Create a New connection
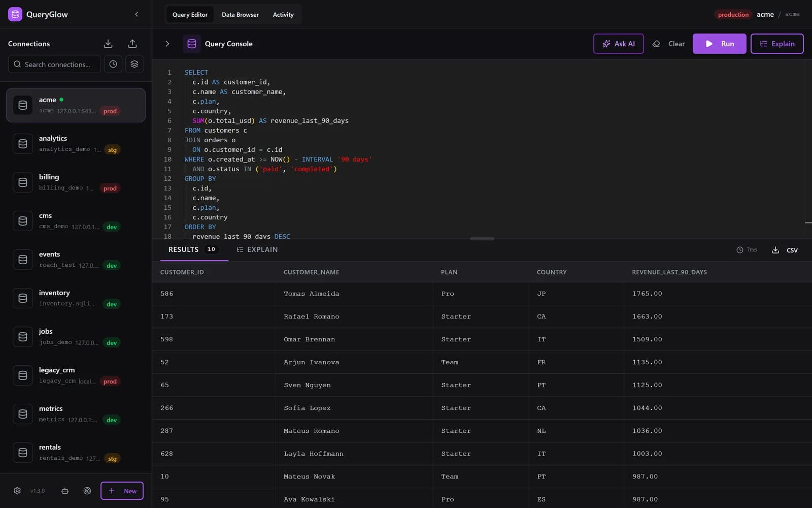This screenshot has height=508, width=812. point(122,491)
